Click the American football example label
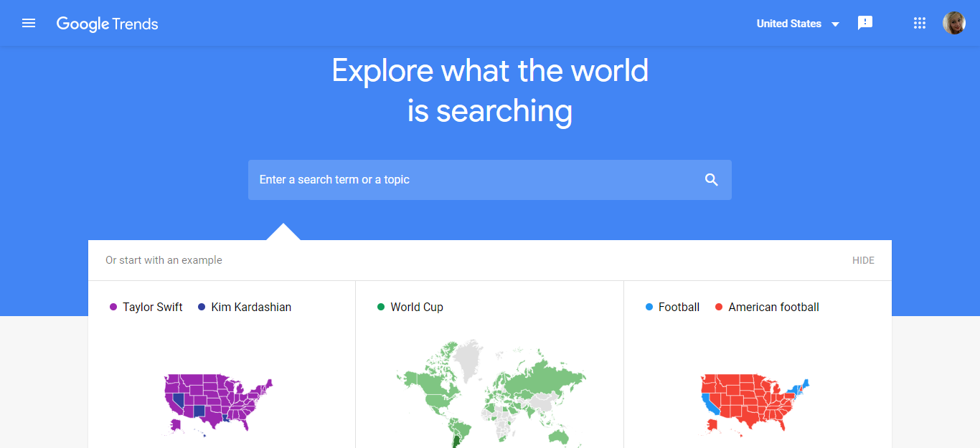The image size is (980, 448). coord(773,307)
